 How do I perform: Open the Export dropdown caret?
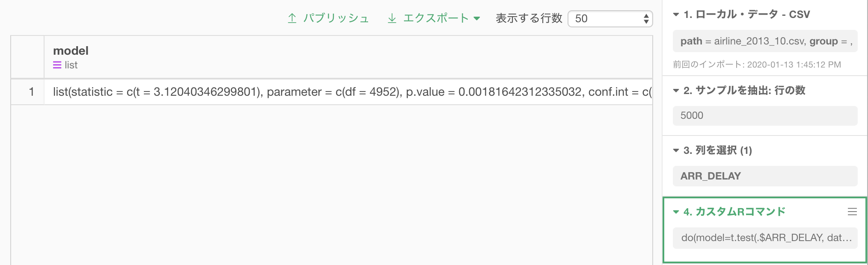477,18
